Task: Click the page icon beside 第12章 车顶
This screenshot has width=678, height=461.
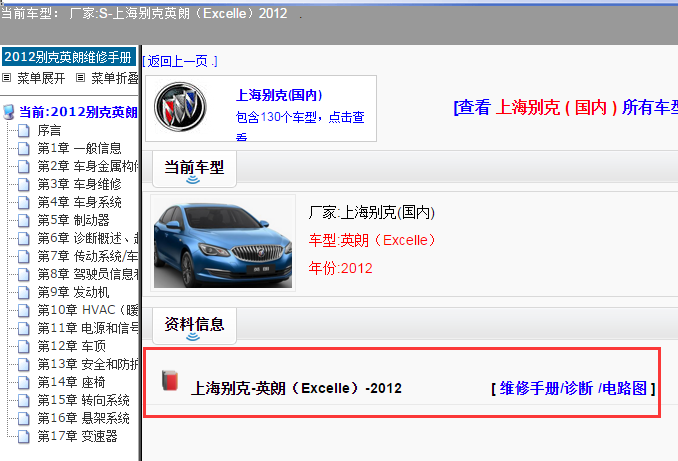Action: tap(24, 346)
